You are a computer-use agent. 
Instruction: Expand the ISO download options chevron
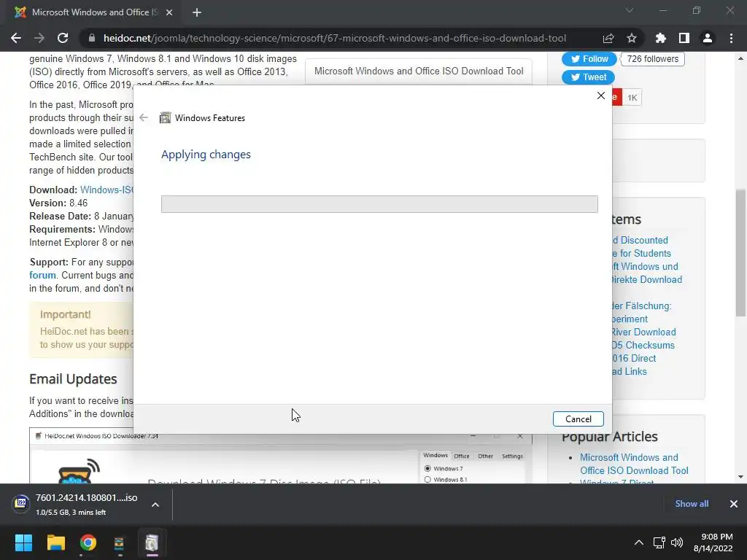(155, 505)
